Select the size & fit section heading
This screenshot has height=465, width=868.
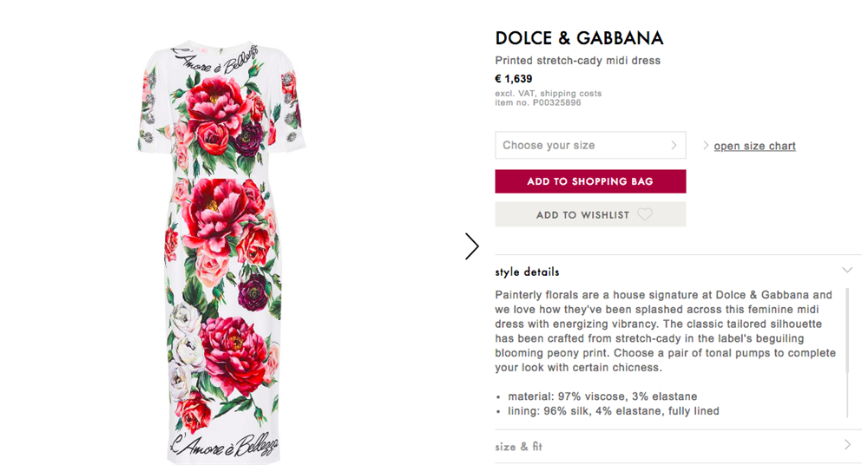(518, 447)
